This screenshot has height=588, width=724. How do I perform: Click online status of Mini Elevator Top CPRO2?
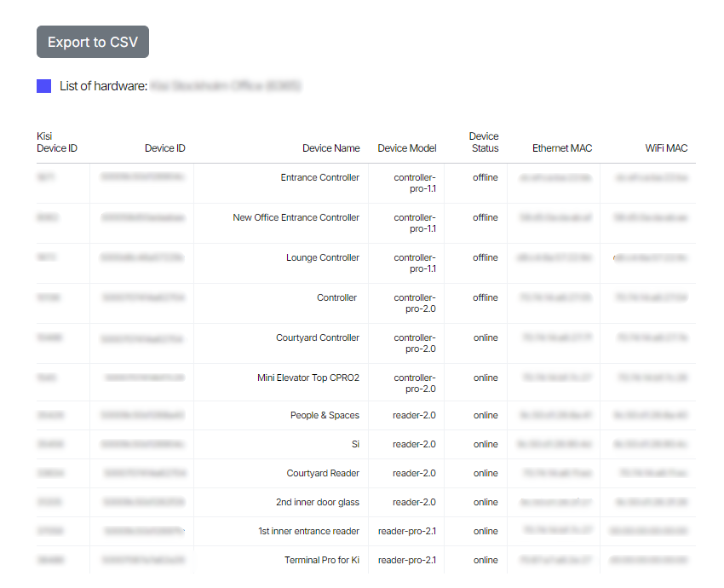coord(486,378)
